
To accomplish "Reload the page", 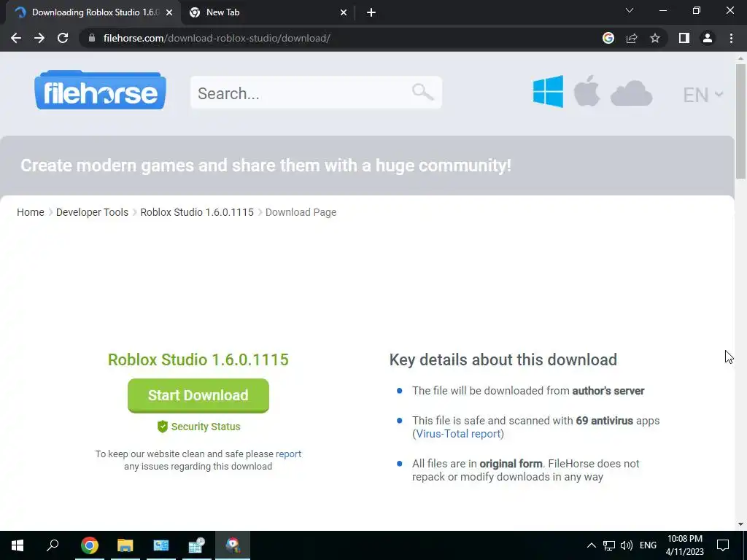I will coord(63,38).
